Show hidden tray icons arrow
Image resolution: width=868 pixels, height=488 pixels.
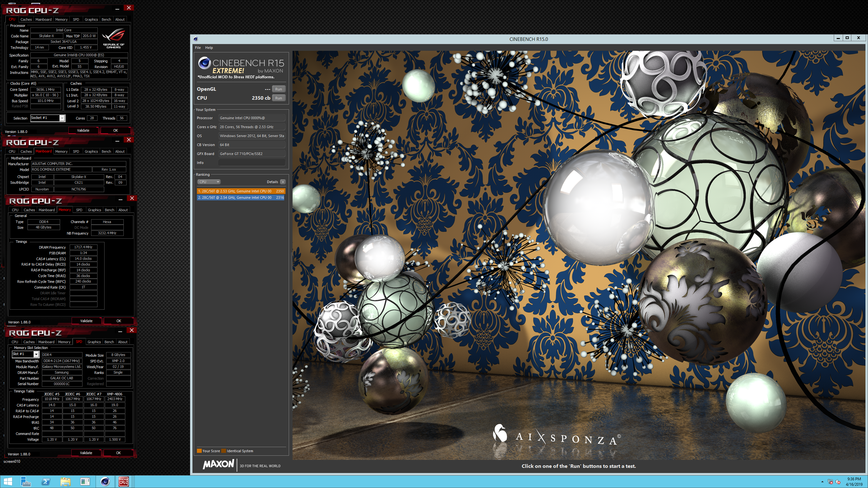click(822, 482)
